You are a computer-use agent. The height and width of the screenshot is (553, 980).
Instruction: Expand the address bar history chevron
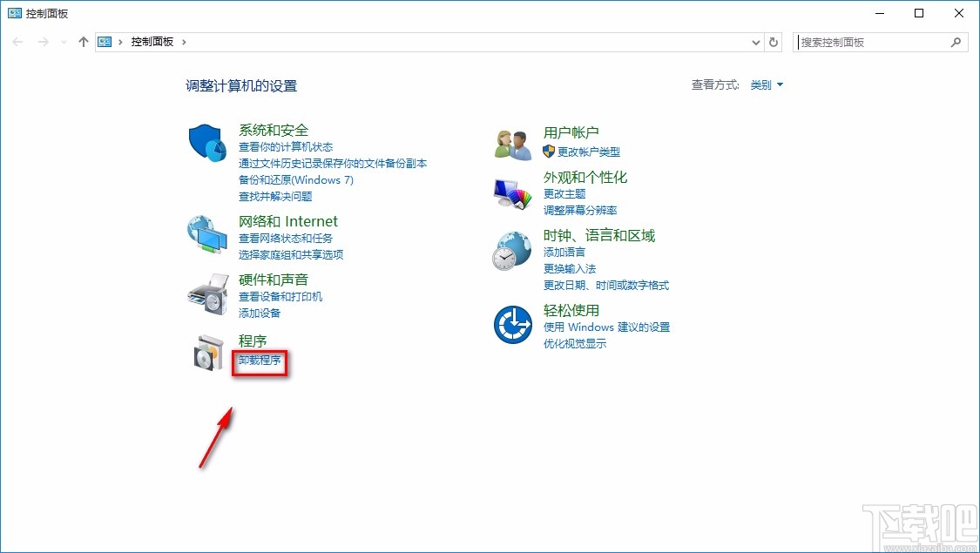click(x=755, y=41)
